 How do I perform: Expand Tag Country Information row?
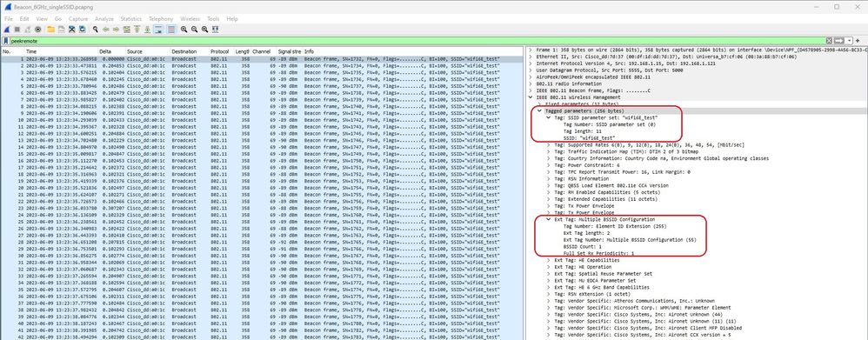[549, 158]
